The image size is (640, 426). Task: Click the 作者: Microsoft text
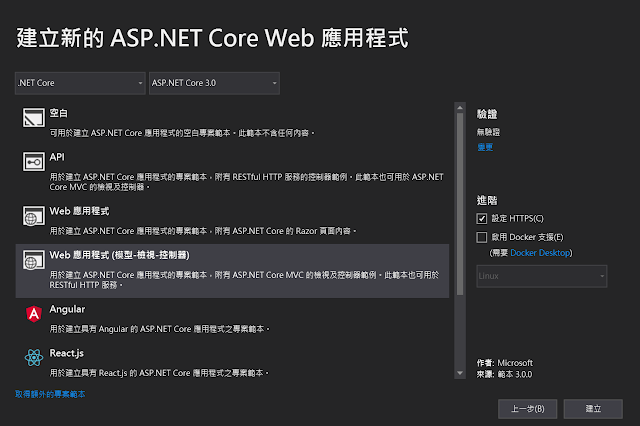click(505, 363)
